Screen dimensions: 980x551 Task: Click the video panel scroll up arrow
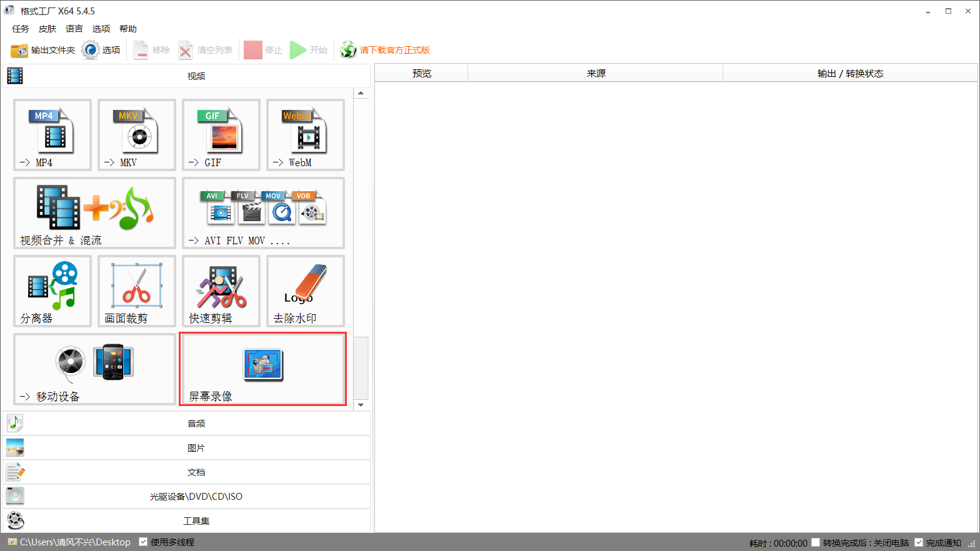pos(361,93)
